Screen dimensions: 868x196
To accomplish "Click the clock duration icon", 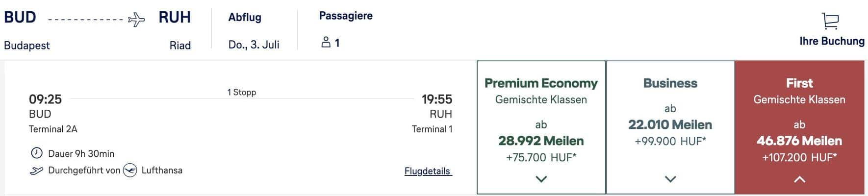I will tap(37, 153).
